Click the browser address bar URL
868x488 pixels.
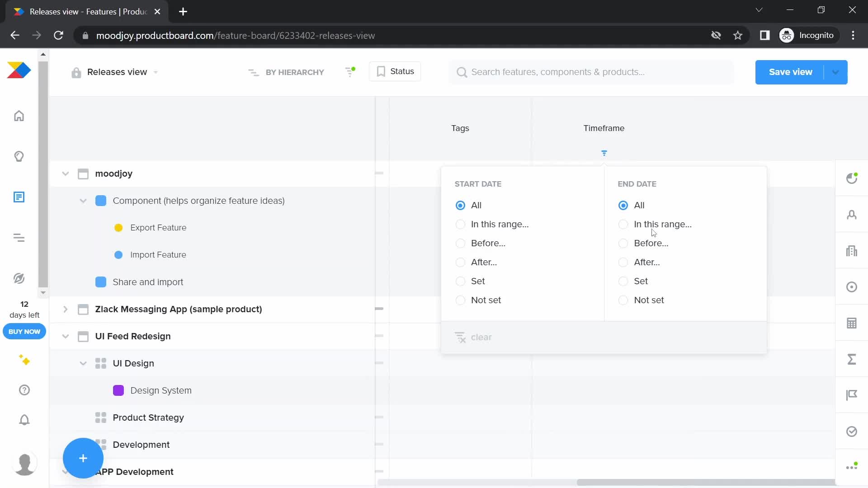[235, 35]
